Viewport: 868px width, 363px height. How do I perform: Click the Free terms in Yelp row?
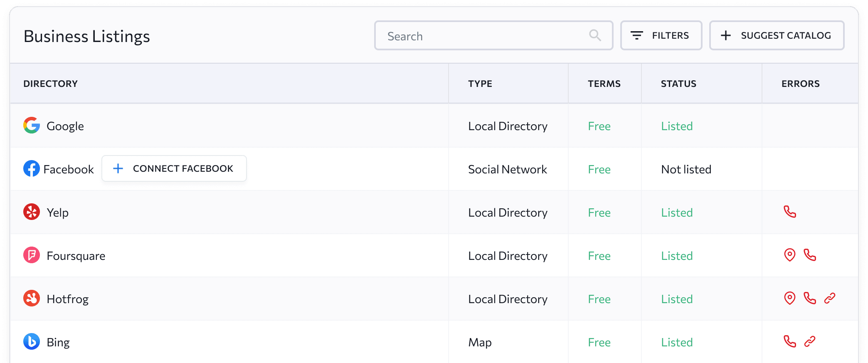coord(599,212)
